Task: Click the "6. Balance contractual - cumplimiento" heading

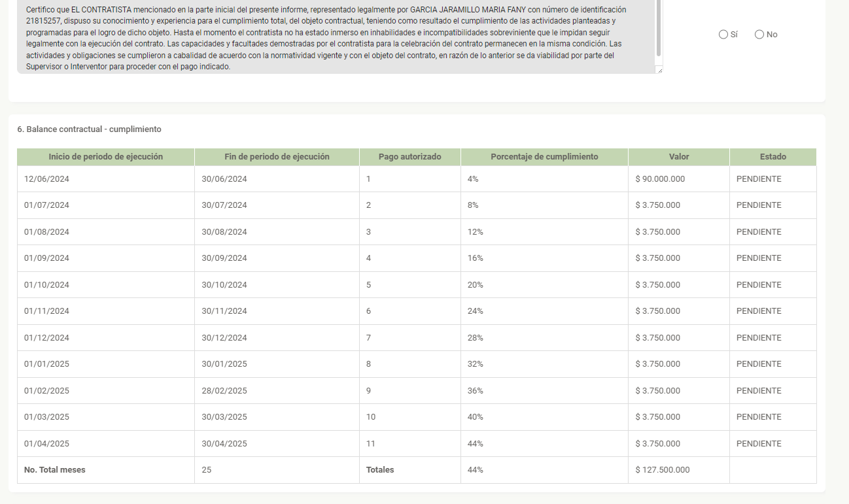Action: click(90, 129)
